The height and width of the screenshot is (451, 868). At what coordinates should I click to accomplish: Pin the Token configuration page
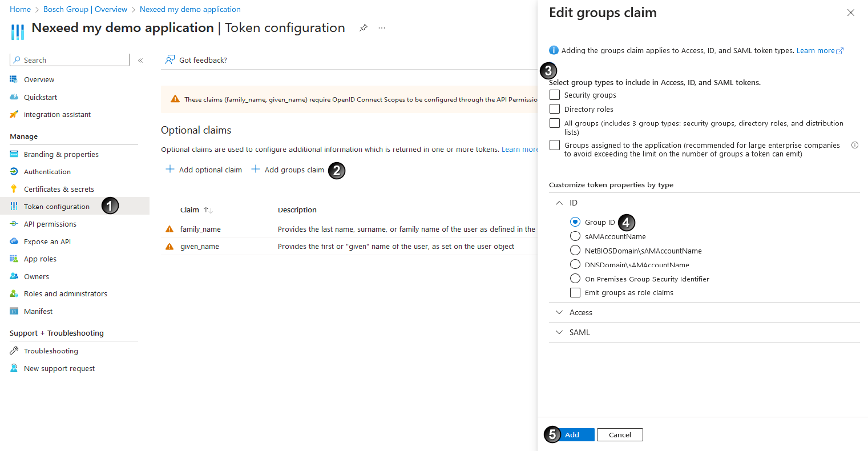[x=363, y=28]
